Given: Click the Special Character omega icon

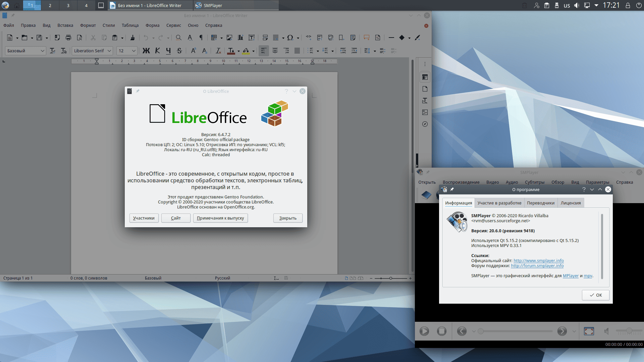Looking at the screenshot, I should pos(290,38).
